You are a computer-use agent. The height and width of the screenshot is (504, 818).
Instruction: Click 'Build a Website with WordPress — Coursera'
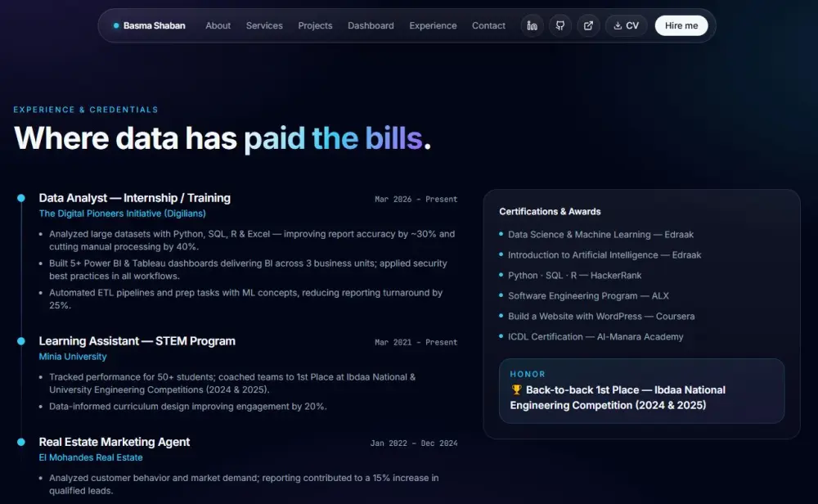[601, 316]
